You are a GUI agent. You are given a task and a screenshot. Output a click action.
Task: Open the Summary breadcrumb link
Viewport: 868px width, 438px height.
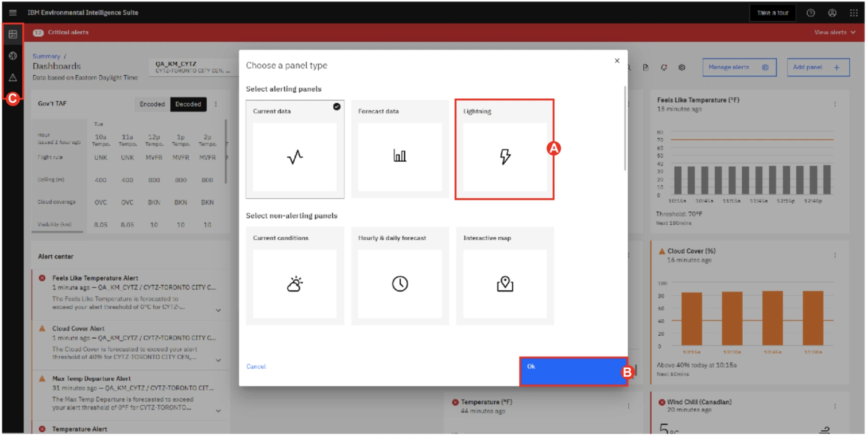(x=46, y=56)
